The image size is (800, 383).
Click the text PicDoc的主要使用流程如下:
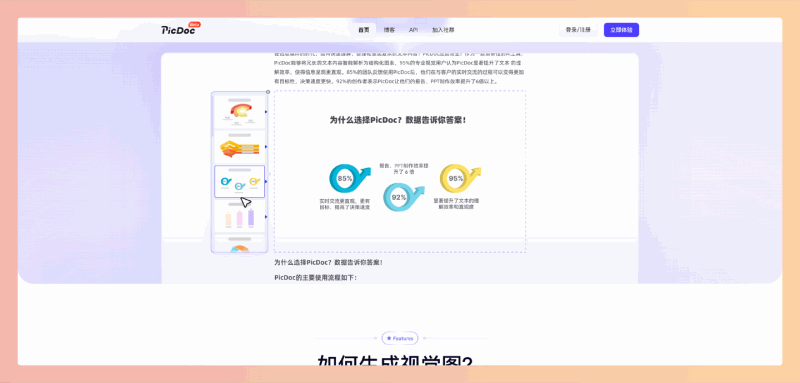pos(315,277)
